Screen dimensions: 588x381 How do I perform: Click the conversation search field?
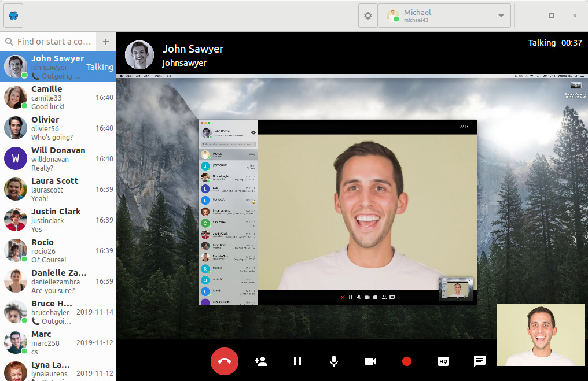coord(52,42)
